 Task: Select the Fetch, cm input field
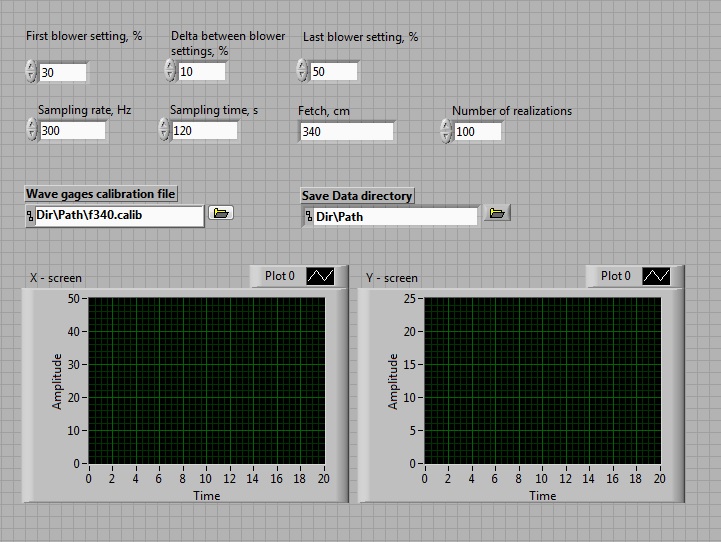[346, 131]
